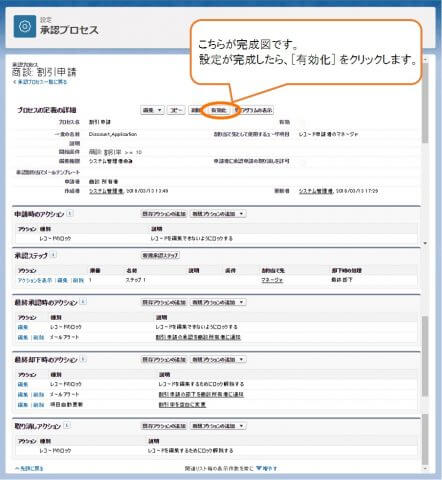The width and height of the screenshot is (442, 480).
Task: Expand the 編集 dropdown in process details
Action: [x=152, y=110]
